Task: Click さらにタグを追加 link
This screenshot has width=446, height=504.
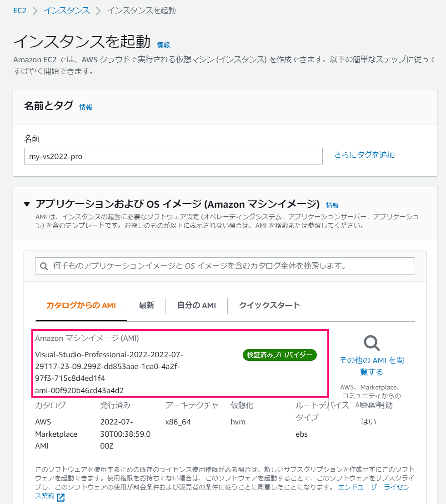Action: [364, 155]
